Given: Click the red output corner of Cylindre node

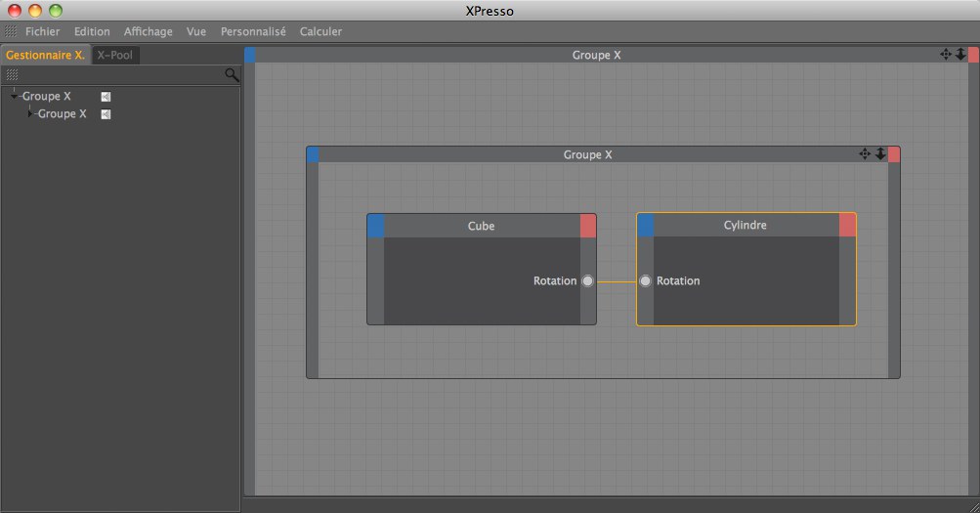Looking at the screenshot, I should point(847,226).
